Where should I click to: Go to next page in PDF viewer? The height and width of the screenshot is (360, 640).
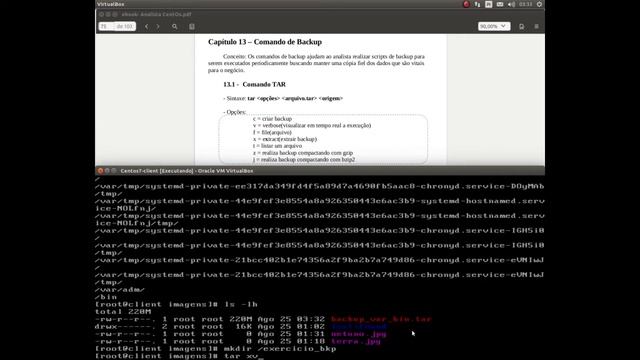158,27
